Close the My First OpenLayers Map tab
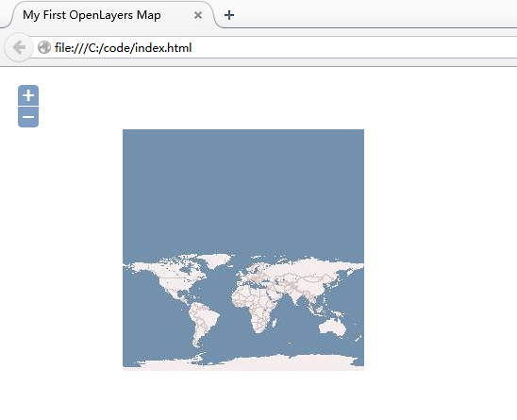The height and width of the screenshot is (420, 517). (x=198, y=15)
